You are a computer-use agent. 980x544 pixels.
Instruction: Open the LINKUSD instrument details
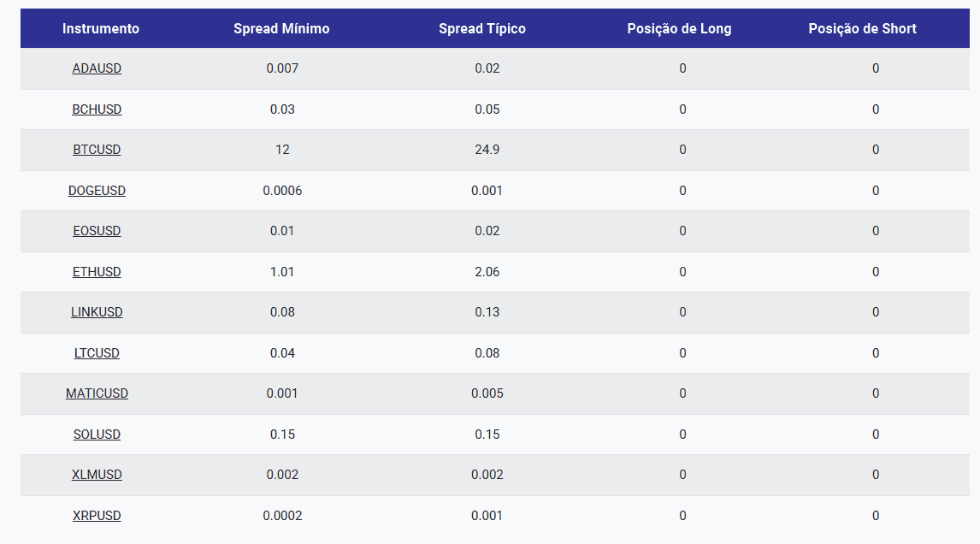coord(97,312)
